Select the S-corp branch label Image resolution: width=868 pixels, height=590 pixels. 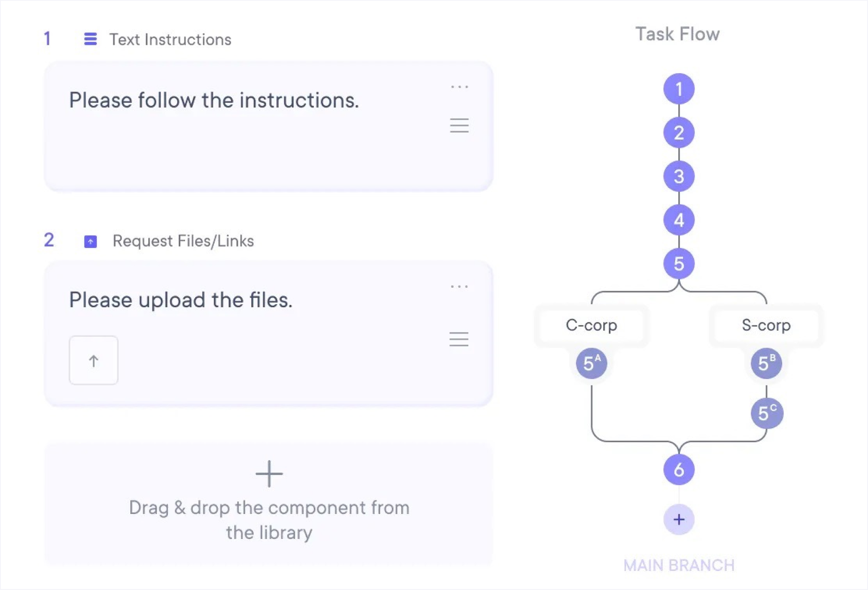coord(766,325)
